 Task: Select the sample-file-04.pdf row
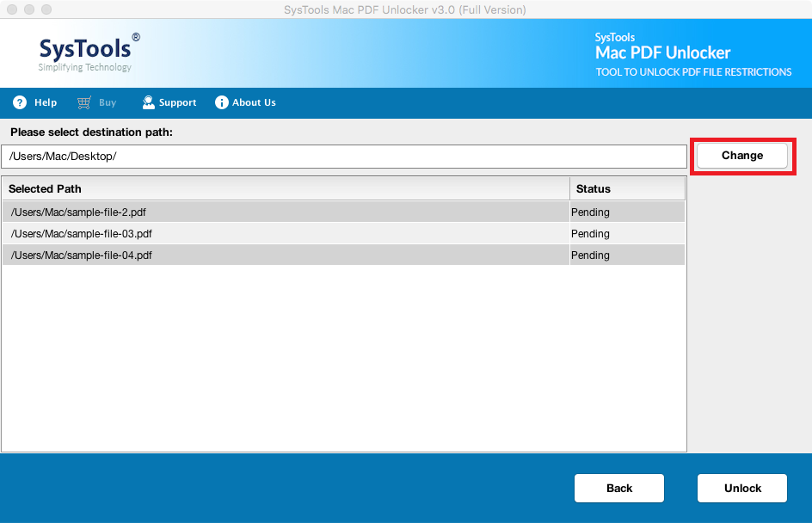click(x=343, y=255)
